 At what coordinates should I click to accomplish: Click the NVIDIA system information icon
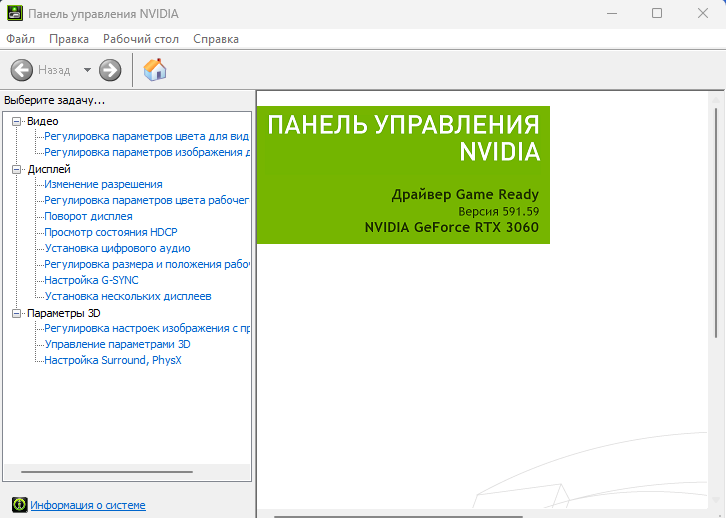tap(18, 505)
